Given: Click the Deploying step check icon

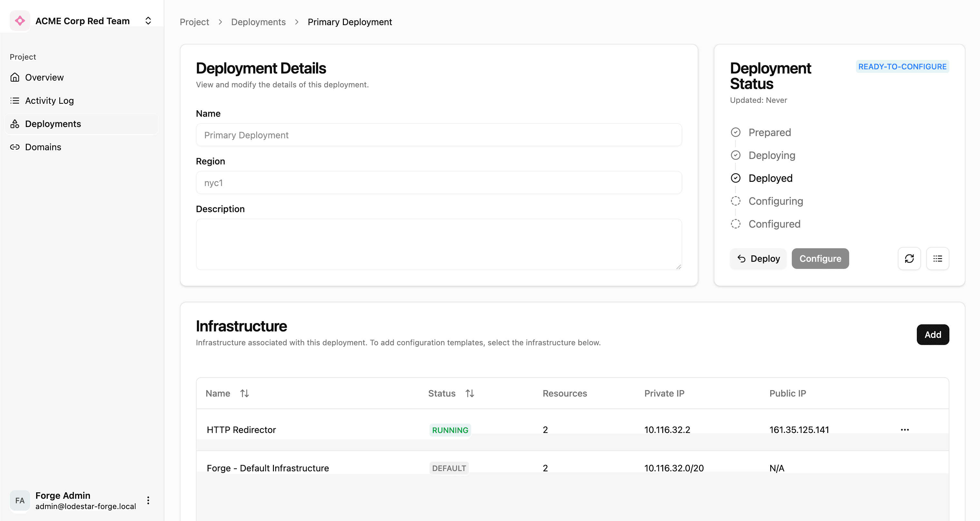Looking at the screenshot, I should 735,155.
